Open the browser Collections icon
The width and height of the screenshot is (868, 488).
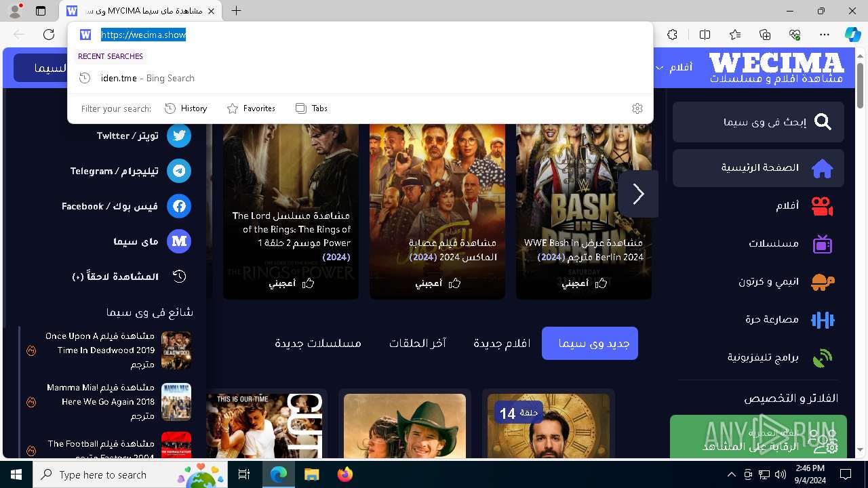[765, 35]
